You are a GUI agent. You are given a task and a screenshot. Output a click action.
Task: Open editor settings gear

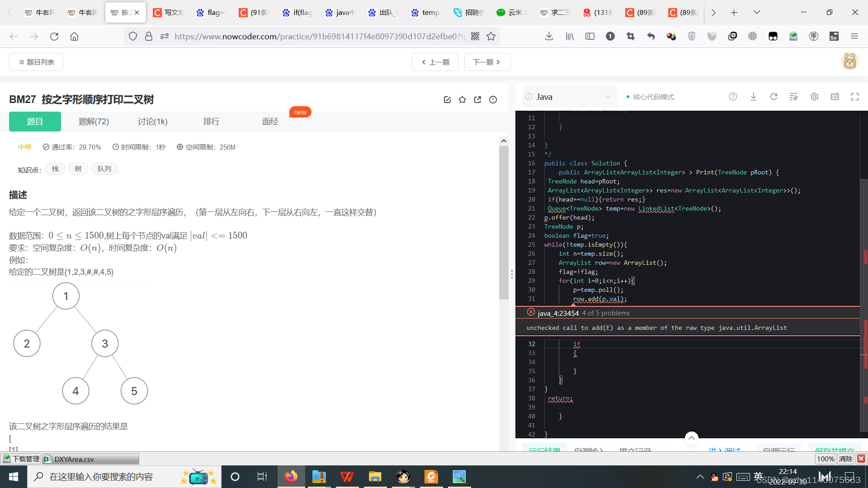(814, 97)
